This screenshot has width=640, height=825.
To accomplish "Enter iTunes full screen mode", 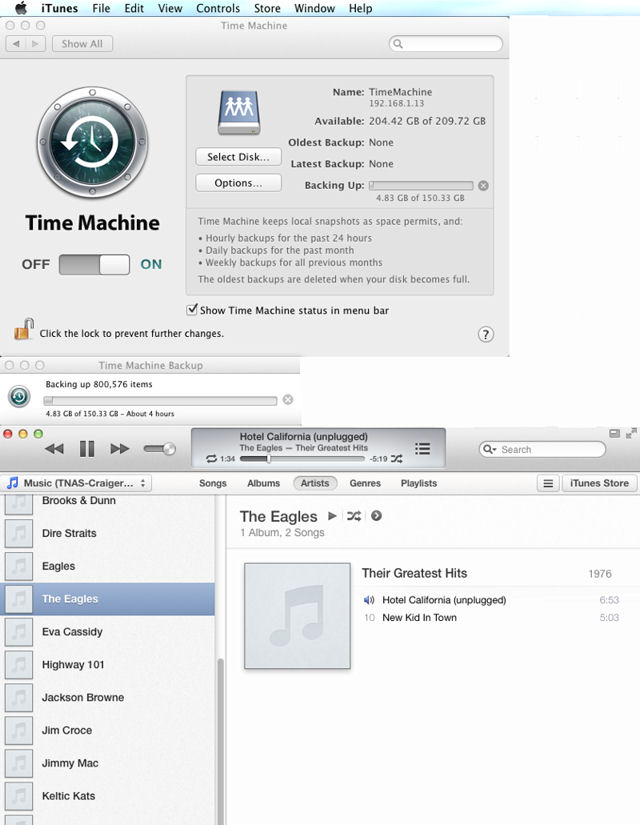I will pos(631,433).
